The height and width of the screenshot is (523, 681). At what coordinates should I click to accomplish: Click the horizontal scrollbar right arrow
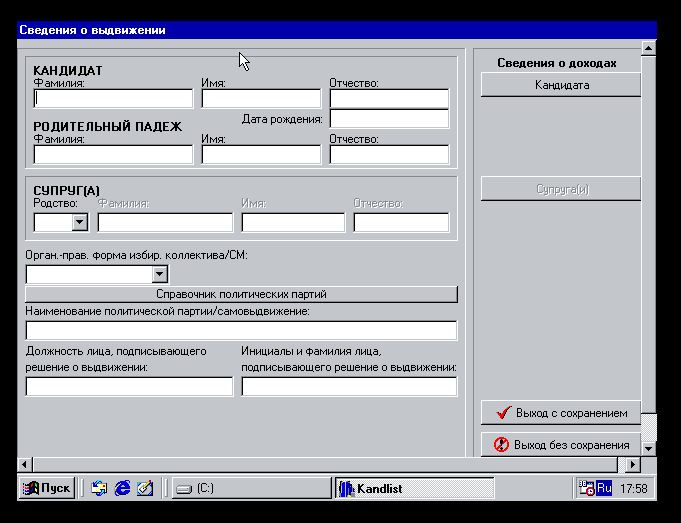coord(633,465)
